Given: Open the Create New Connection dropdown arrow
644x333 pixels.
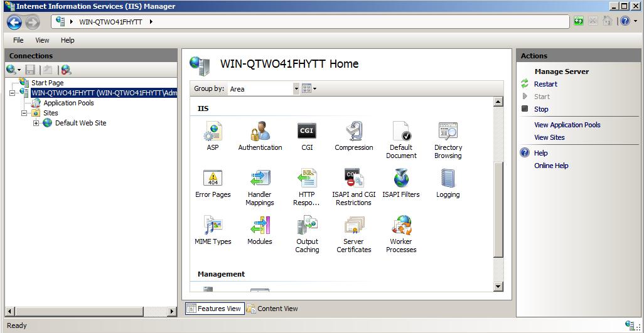Looking at the screenshot, I should click(18, 70).
